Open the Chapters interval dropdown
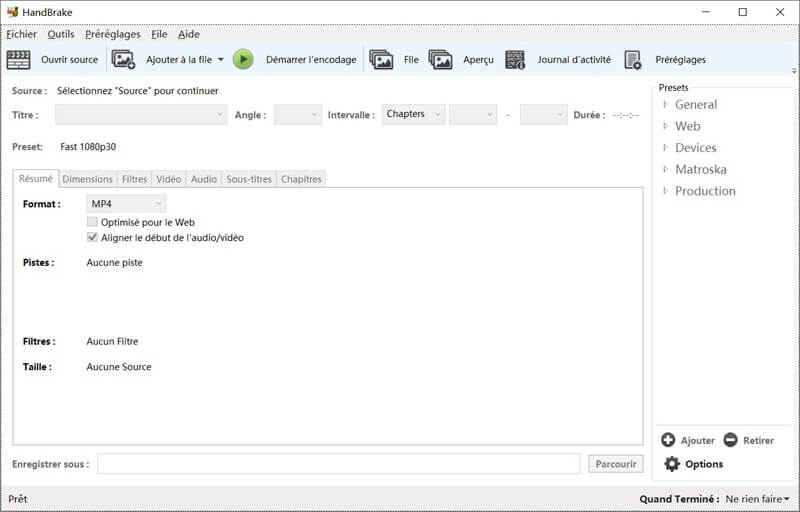 413,114
